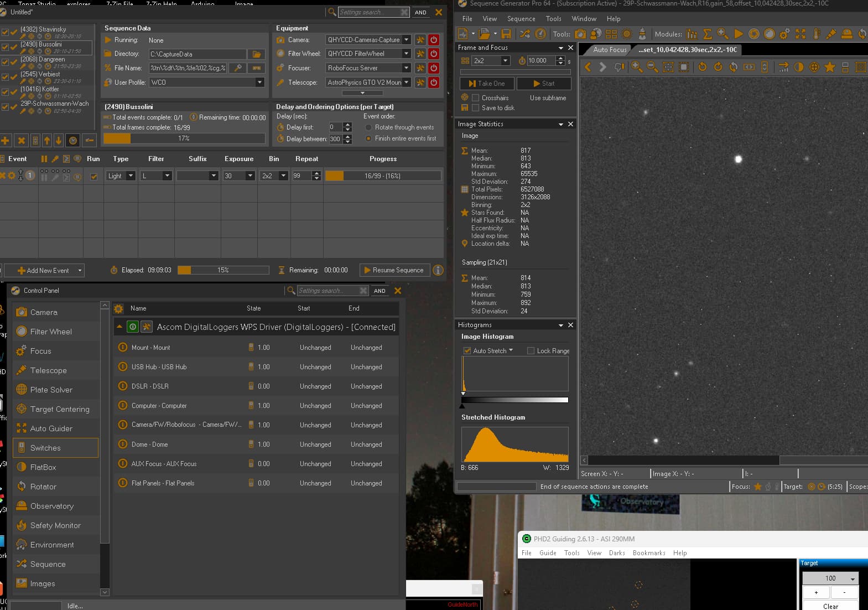The width and height of the screenshot is (868, 610).
Task: Enable the Crosshairs checkbox
Action: [x=475, y=98]
